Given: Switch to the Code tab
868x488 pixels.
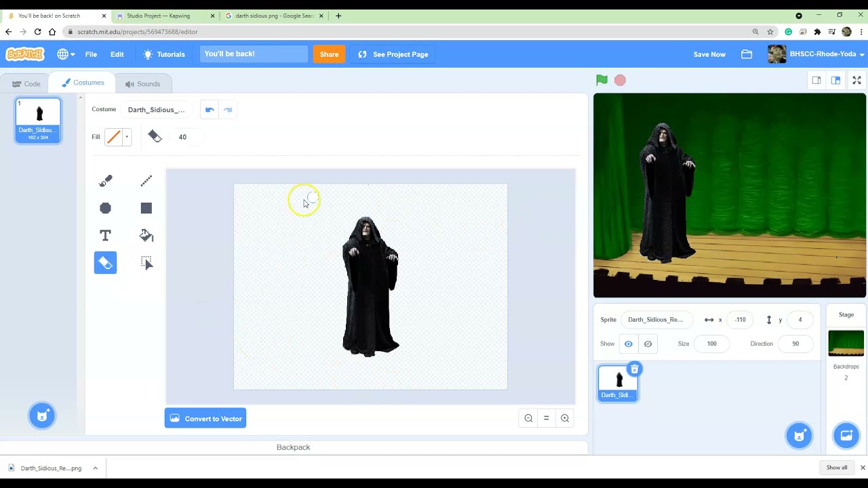Looking at the screenshot, I should pos(26,84).
